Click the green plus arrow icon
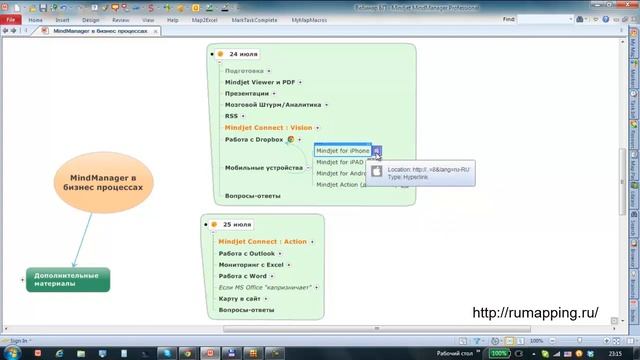Image resolution: width=640 pixels, height=360 pixels. tap(167, 7)
